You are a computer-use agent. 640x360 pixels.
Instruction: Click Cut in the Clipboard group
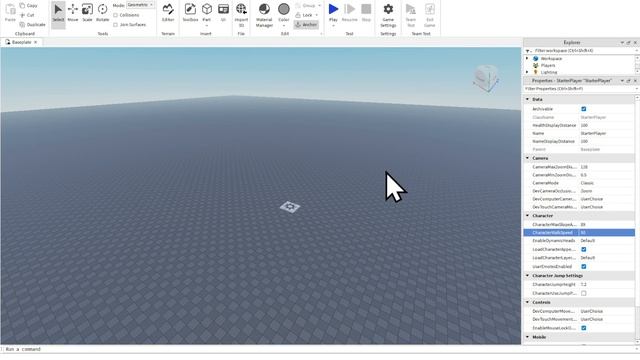pyautogui.click(x=28, y=15)
